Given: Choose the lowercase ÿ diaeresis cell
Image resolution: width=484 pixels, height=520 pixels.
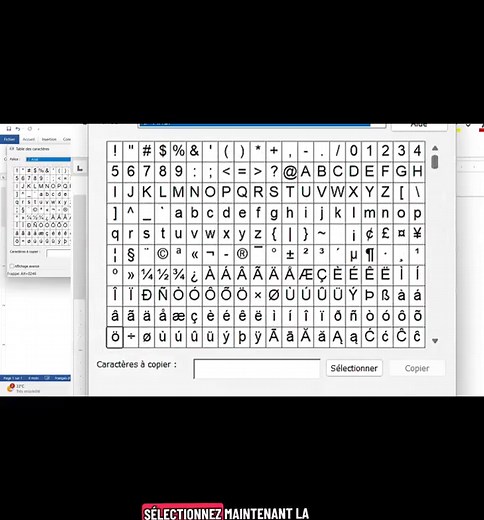Looking at the screenshot, I should point(258,337).
